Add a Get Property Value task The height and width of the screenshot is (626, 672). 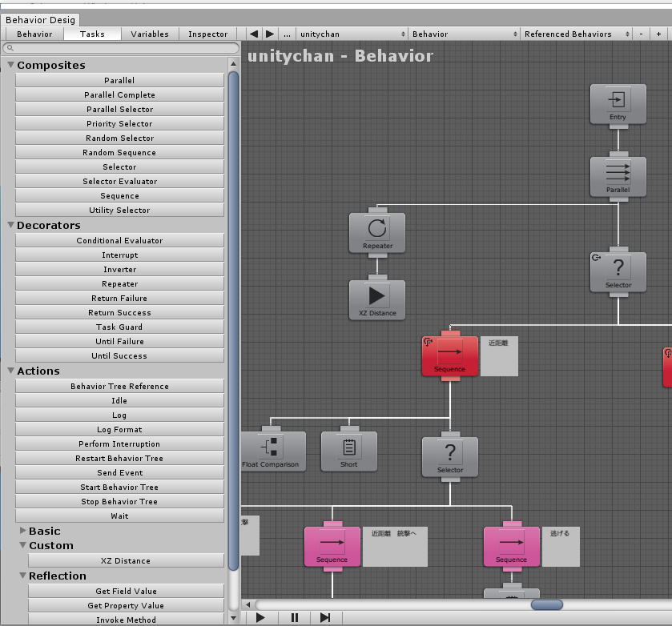coord(126,605)
